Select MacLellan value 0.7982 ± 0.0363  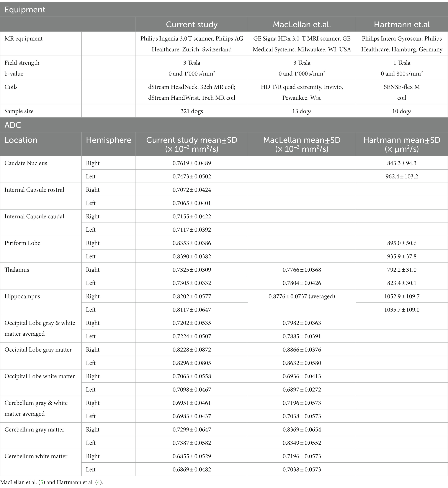tap(302, 323)
